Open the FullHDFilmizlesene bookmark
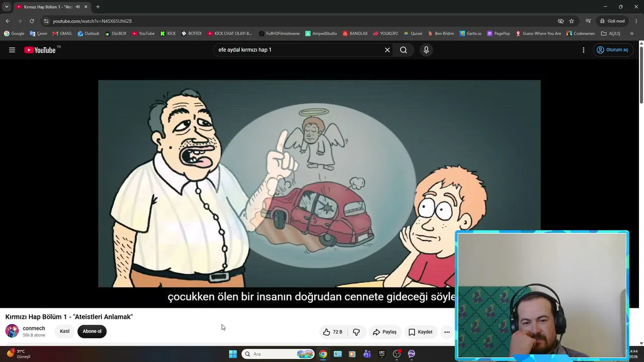The image size is (644, 362). point(279,34)
